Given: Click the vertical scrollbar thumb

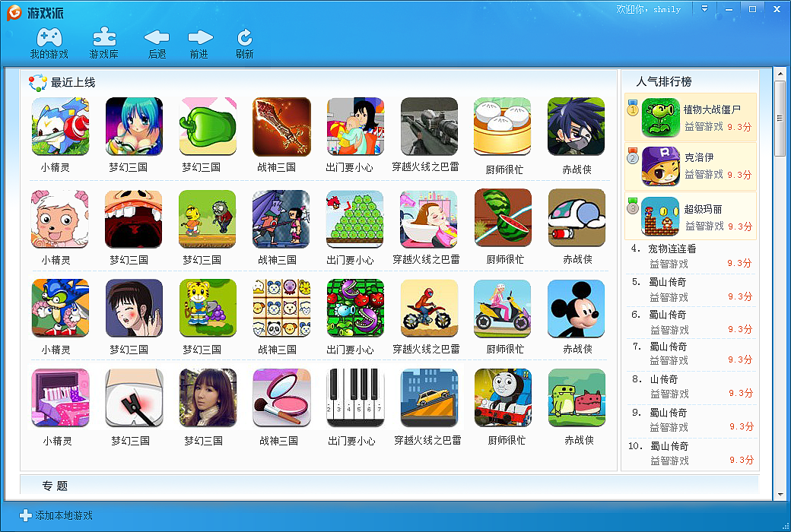Looking at the screenshot, I should tap(780, 118).
